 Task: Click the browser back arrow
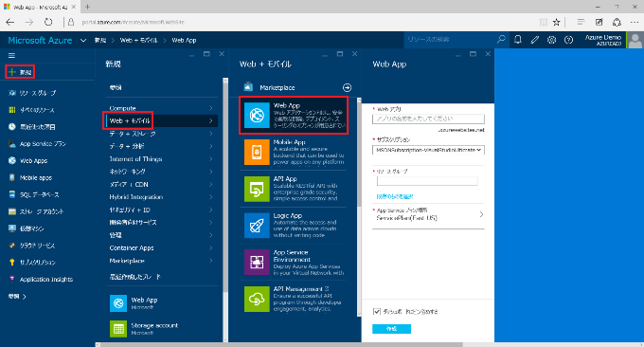coord(10,22)
